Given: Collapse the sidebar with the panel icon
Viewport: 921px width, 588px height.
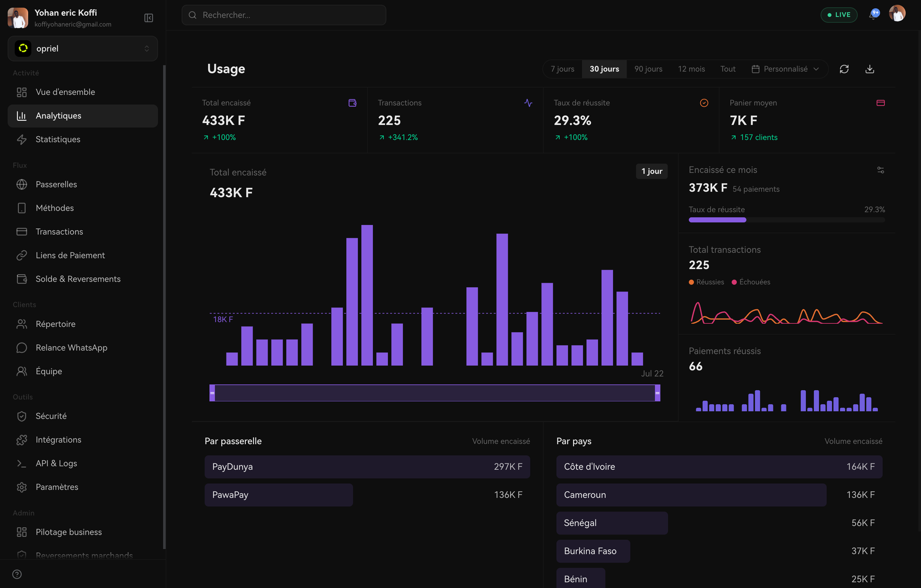Looking at the screenshot, I should point(149,18).
